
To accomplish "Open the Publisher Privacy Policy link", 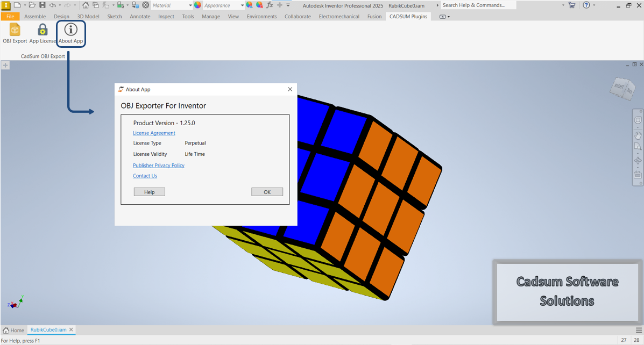I will click(159, 166).
